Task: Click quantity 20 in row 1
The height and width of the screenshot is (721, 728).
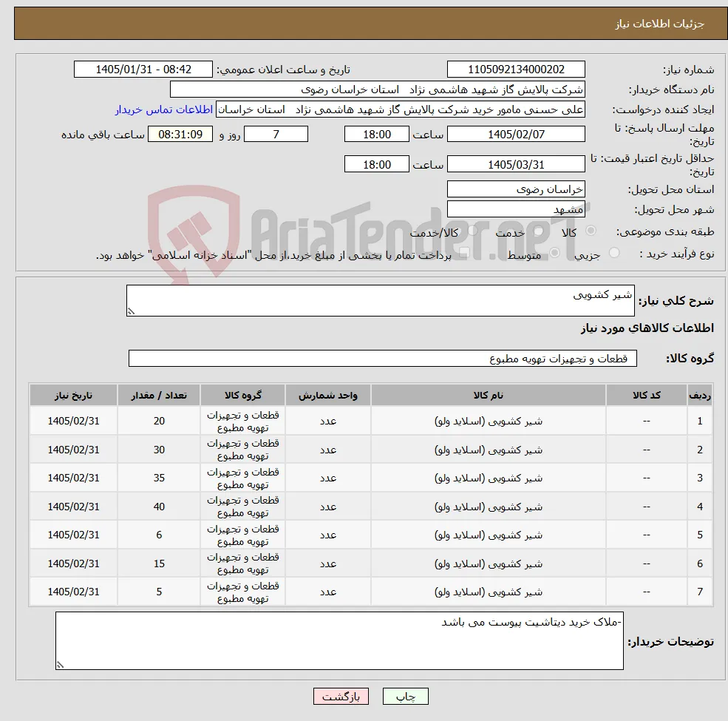Action: [159, 421]
